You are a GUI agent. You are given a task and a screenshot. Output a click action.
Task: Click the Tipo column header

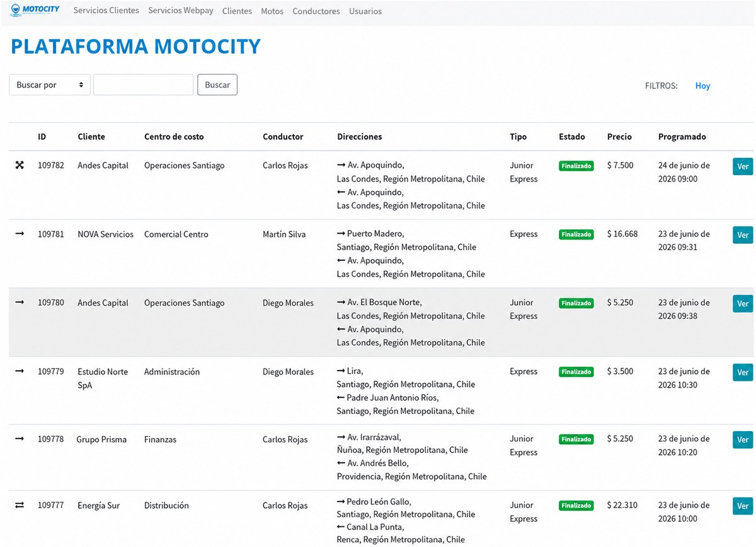tap(518, 136)
